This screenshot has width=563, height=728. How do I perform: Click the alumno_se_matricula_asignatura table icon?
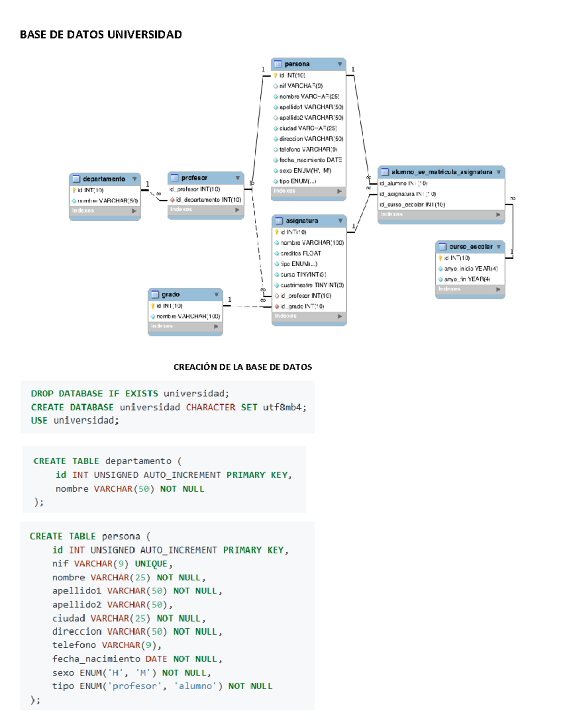pos(385,172)
